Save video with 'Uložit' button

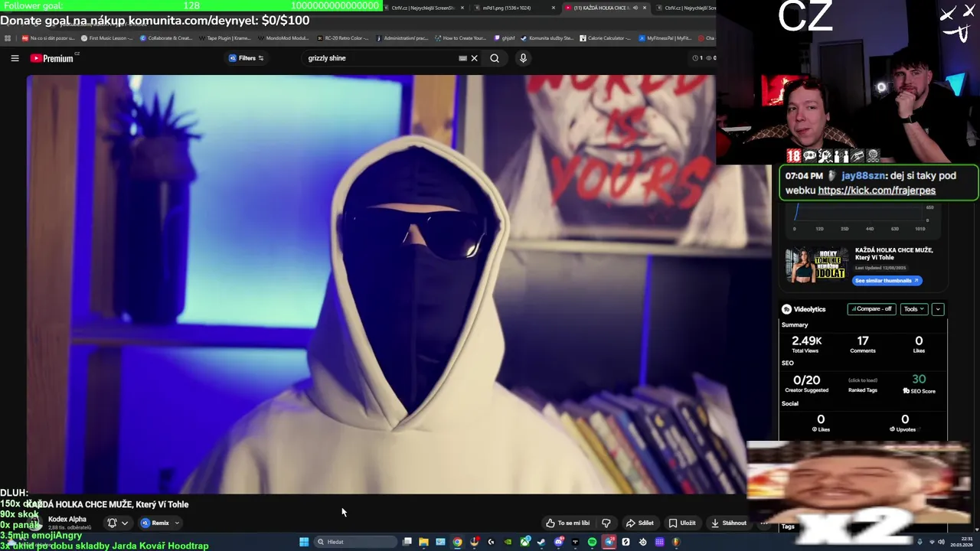point(682,523)
